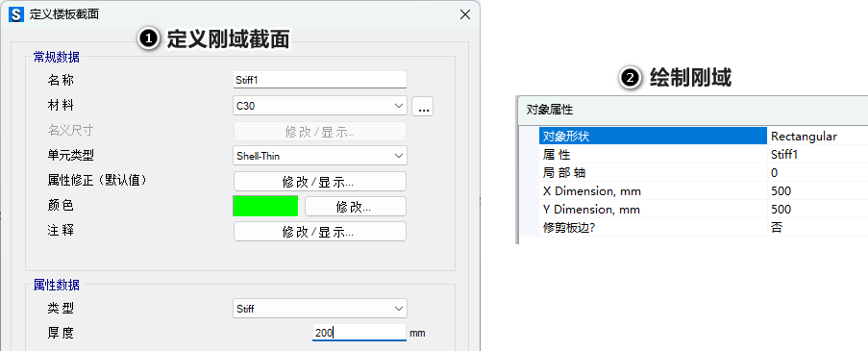
Task: Open the 材料 dropdown showing C30
Action: tap(320, 106)
